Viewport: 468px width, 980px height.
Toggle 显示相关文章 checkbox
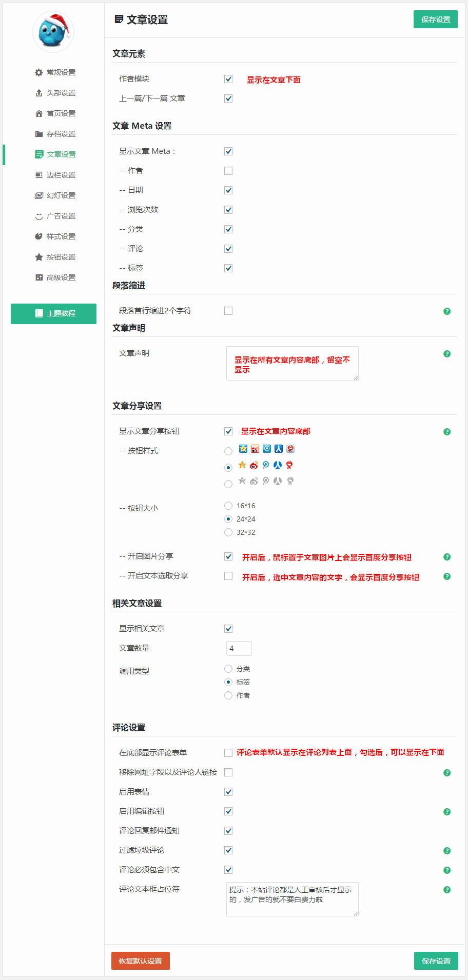(x=228, y=629)
